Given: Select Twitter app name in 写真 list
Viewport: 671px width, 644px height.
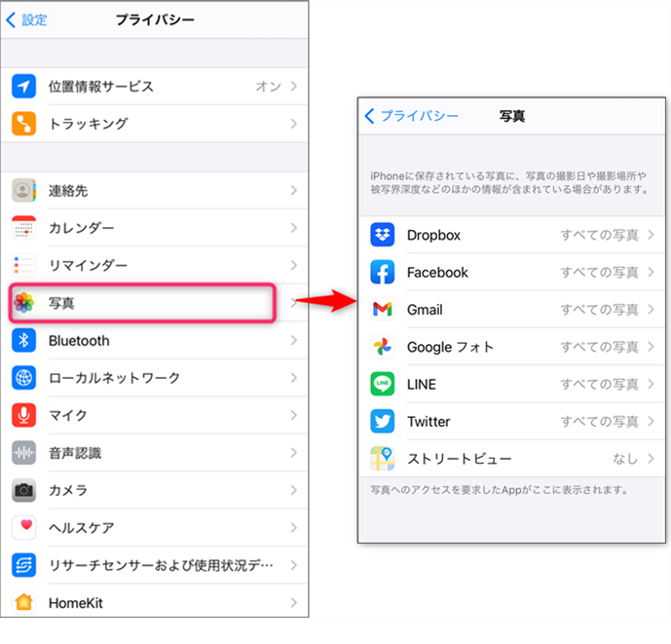Looking at the screenshot, I should tap(429, 421).
